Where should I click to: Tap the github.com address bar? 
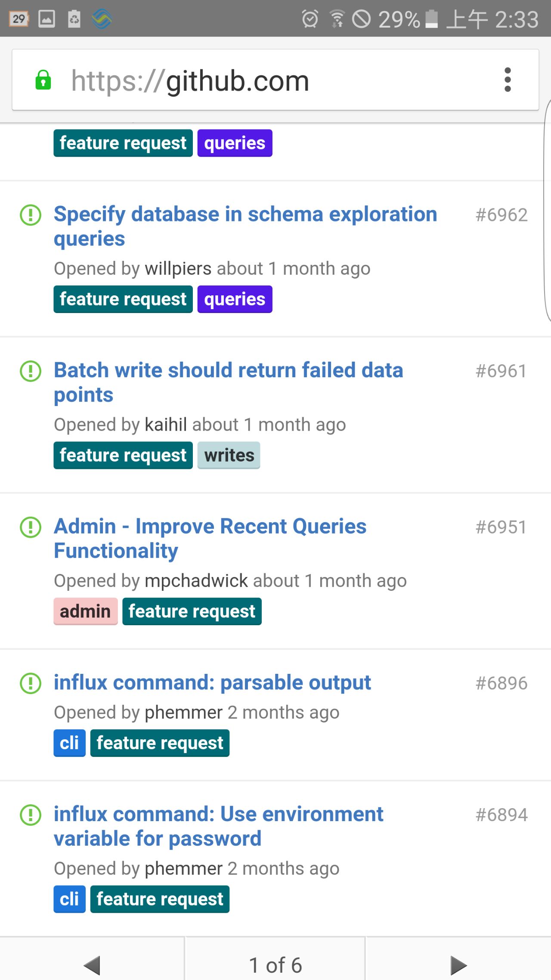[275, 80]
